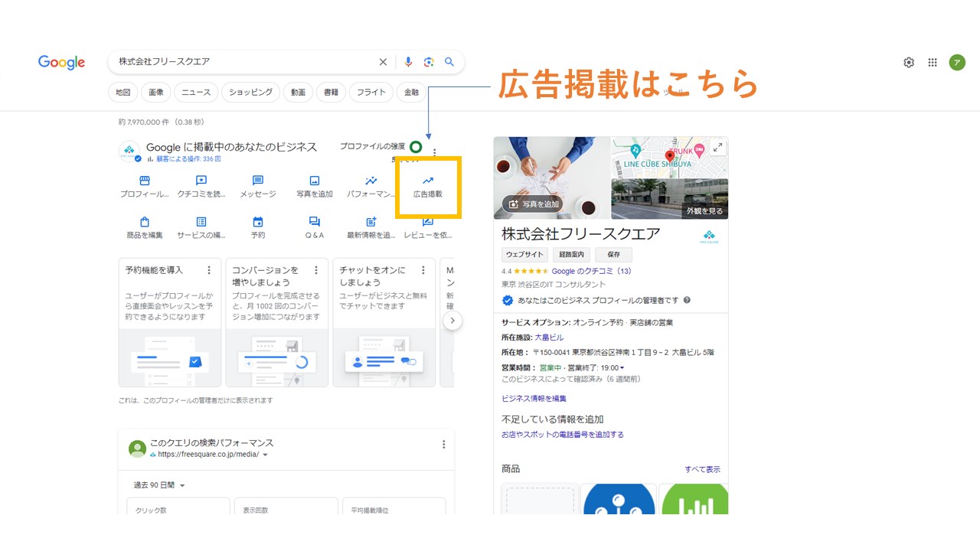The width and height of the screenshot is (980, 551).
Task: Open the green product thumbnail in 商品
Action: [694, 499]
